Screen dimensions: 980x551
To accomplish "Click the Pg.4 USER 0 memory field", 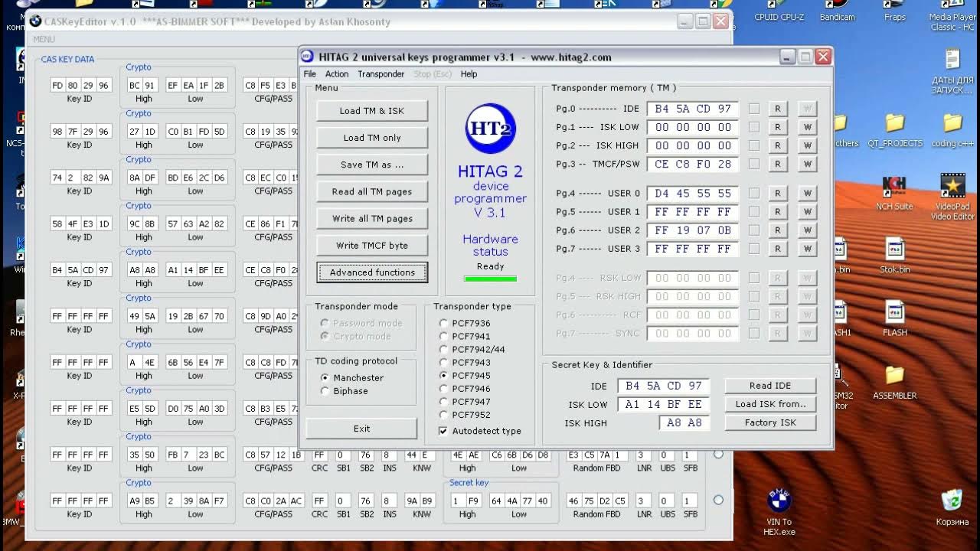I will pos(693,193).
